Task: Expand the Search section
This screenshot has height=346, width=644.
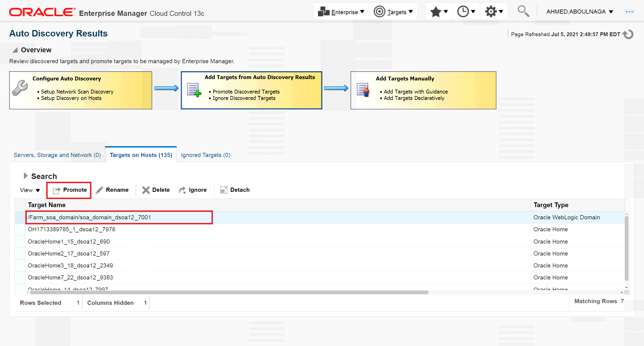Action: [x=25, y=176]
